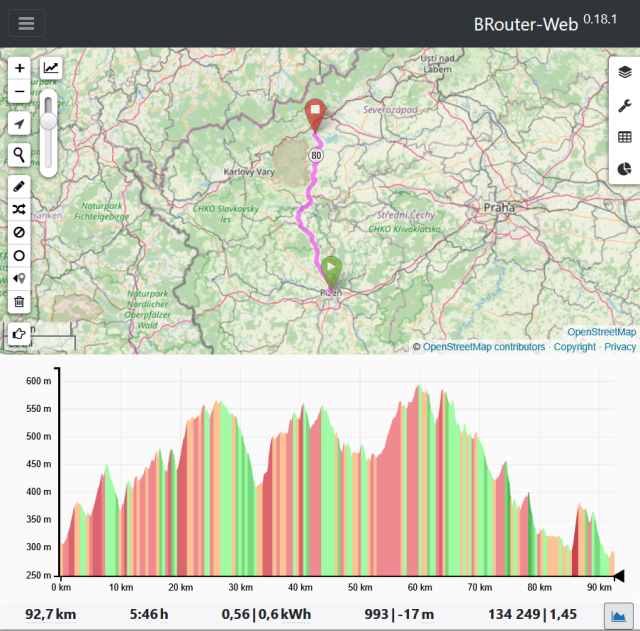Toggle elevation chart button in stats bar
The image size is (640, 631).
(619, 616)
